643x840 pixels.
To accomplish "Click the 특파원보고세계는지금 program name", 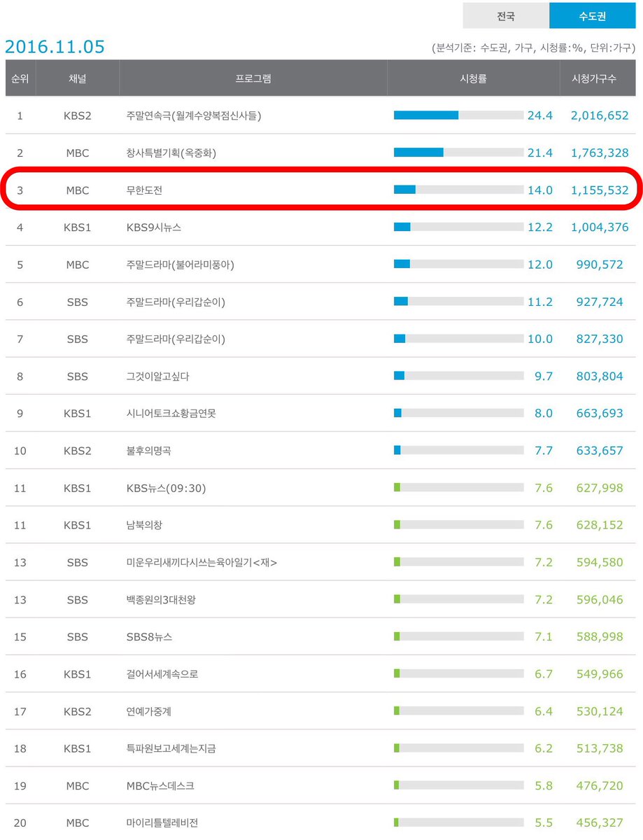I will coord(171,748).
